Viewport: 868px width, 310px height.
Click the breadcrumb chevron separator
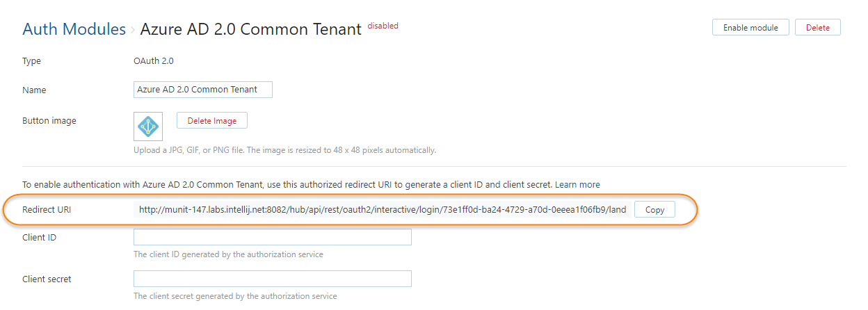click(x=133, y=30)
